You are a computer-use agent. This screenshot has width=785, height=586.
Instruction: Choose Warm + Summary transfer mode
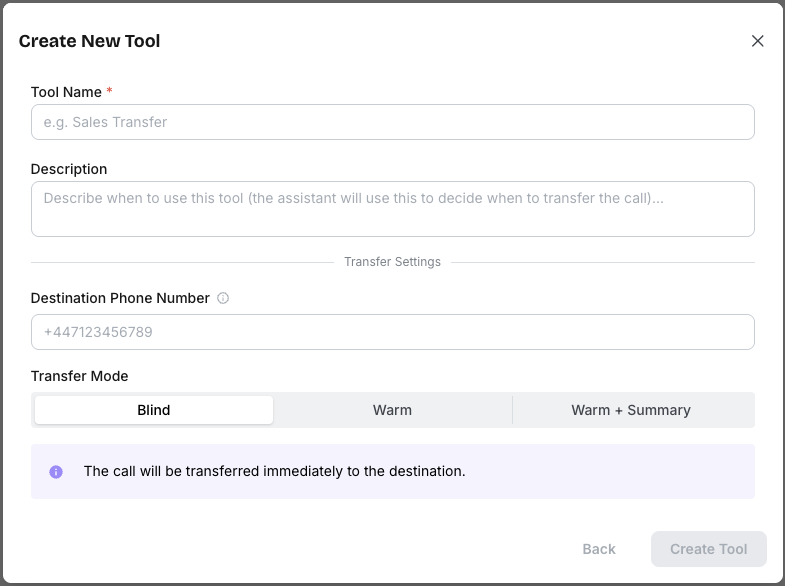pos(631,410)
